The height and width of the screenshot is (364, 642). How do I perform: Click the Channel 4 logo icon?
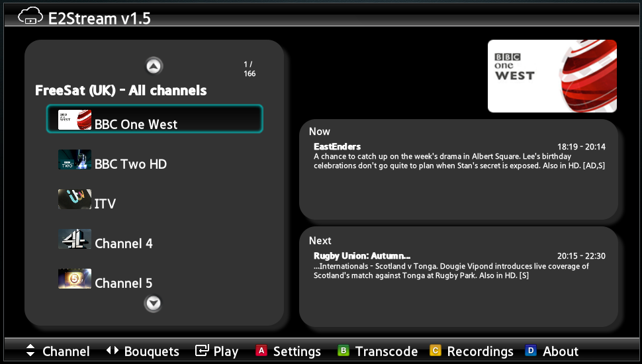click(x=75, y=239)
